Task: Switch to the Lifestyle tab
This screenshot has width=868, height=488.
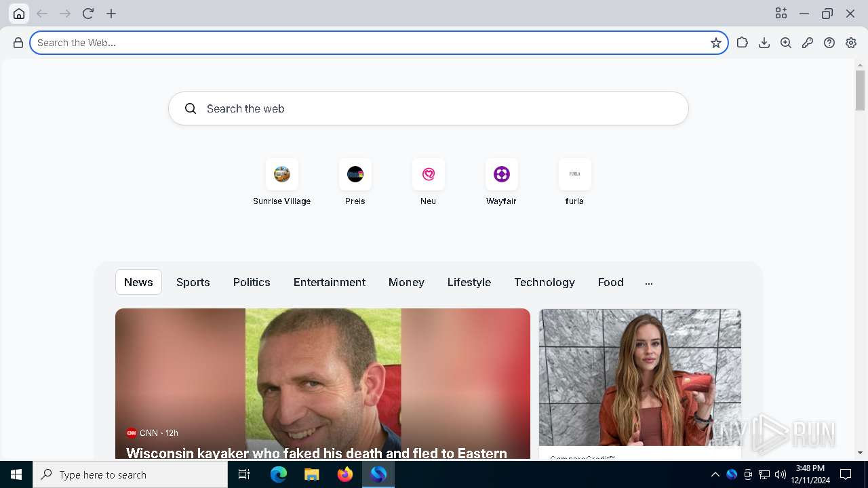Action: [x=469, y=282]
